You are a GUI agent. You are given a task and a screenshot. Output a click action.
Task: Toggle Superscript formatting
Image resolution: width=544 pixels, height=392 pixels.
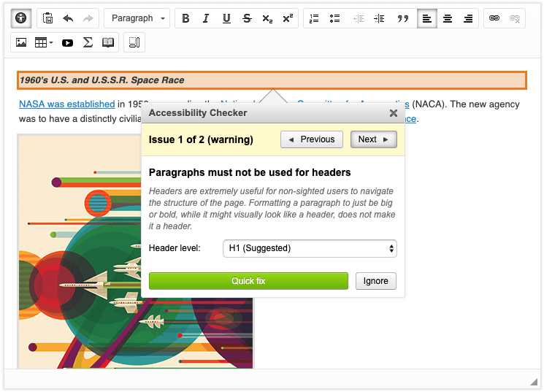coord(288,18)
